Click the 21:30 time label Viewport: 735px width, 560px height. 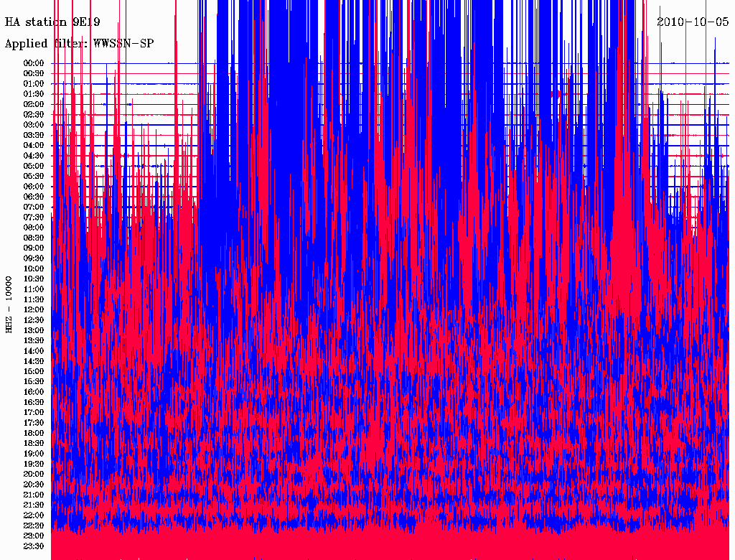click(x=34, y=505)
